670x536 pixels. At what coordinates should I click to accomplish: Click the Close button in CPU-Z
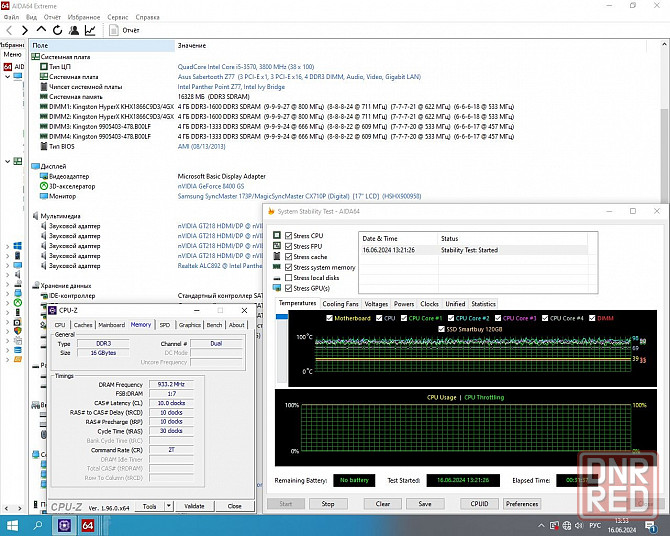point(235,506)
